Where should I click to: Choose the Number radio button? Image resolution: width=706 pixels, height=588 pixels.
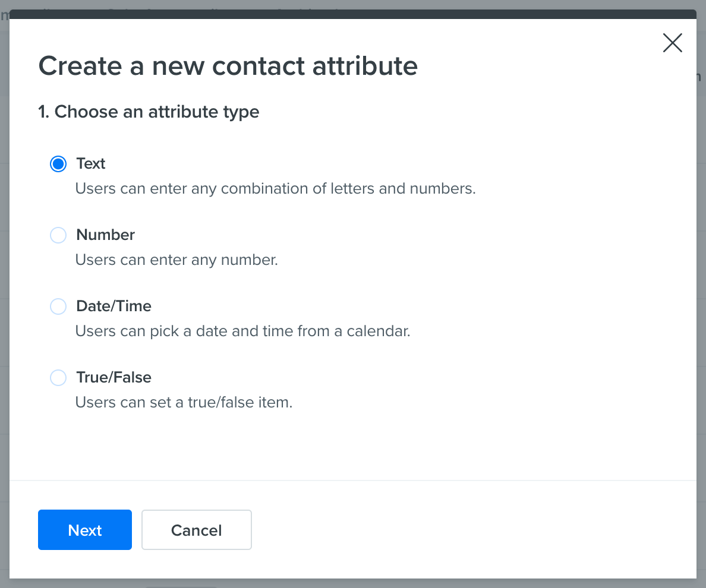point(58,235)
